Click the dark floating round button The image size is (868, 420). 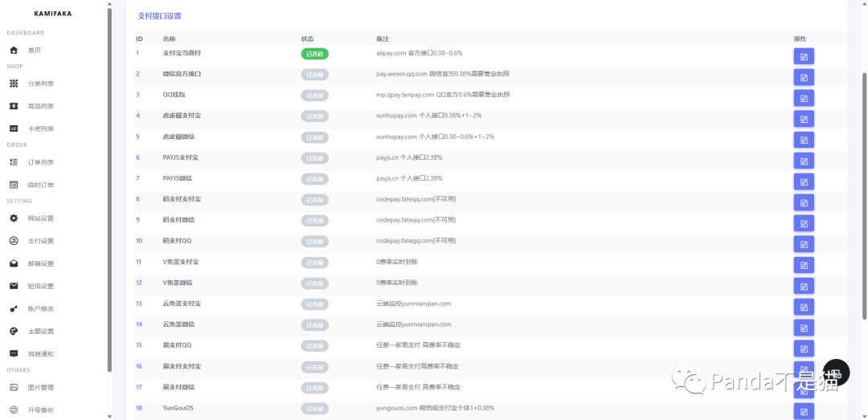836,373
